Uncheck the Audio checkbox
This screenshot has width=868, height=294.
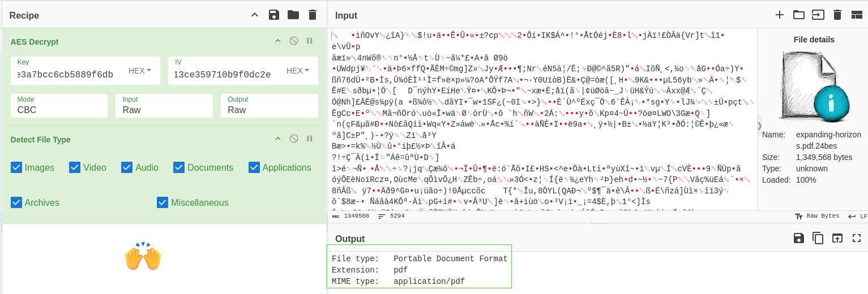click(127, 167)
